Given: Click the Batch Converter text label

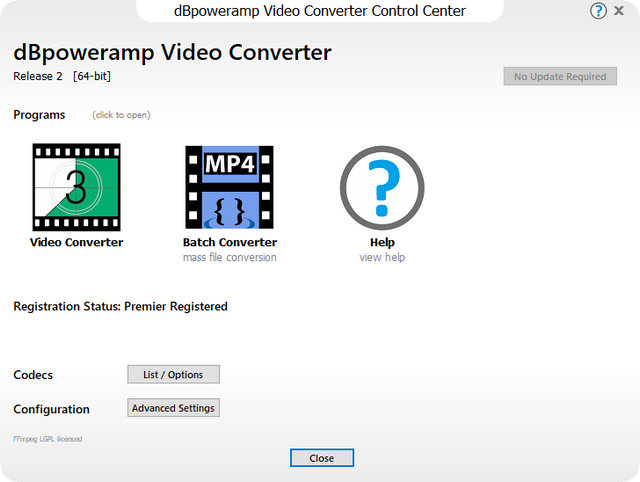Looking at the screenshot, I should [229, 242].
